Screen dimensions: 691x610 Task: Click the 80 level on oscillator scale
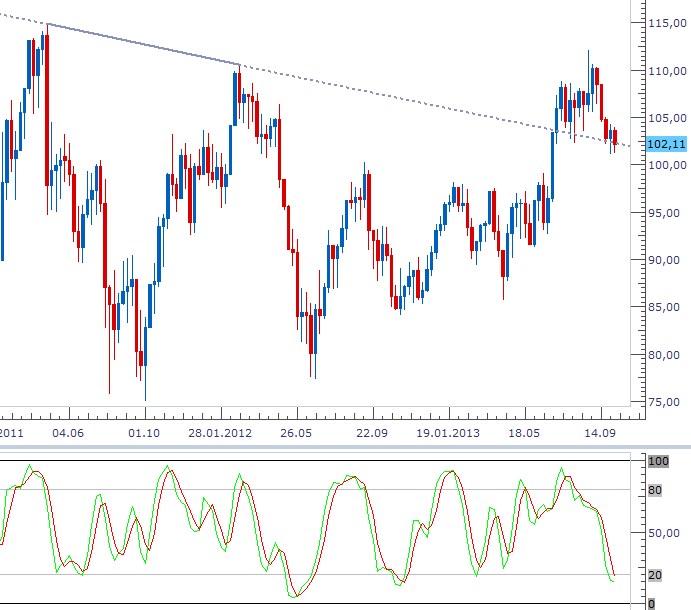(658, 490)
